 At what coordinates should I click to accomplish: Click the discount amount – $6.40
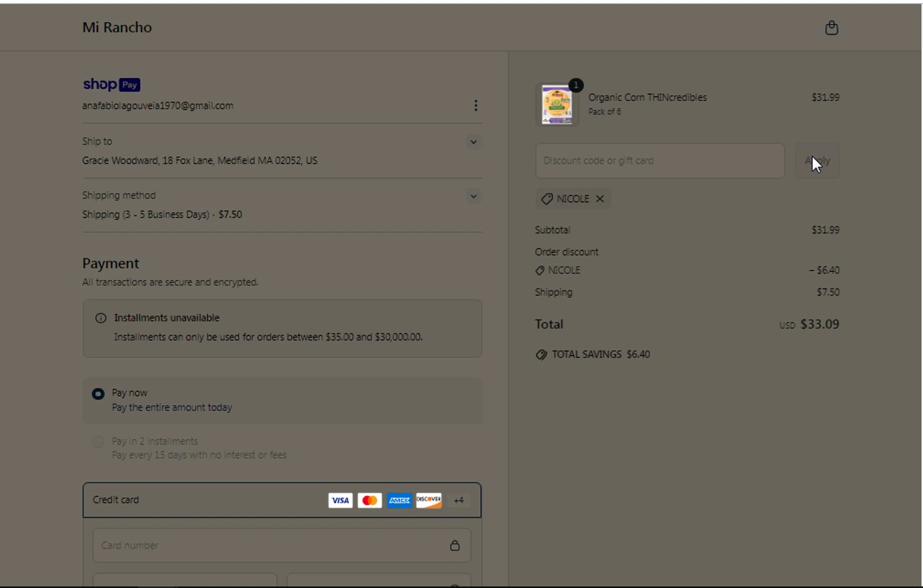pos(824,271)
